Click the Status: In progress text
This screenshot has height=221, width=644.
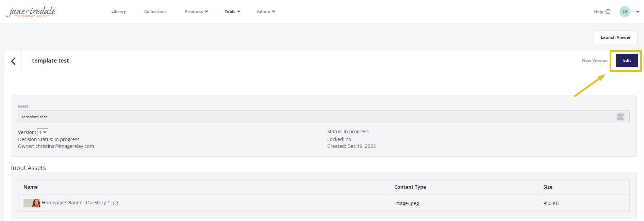click(x=348, y=132)
